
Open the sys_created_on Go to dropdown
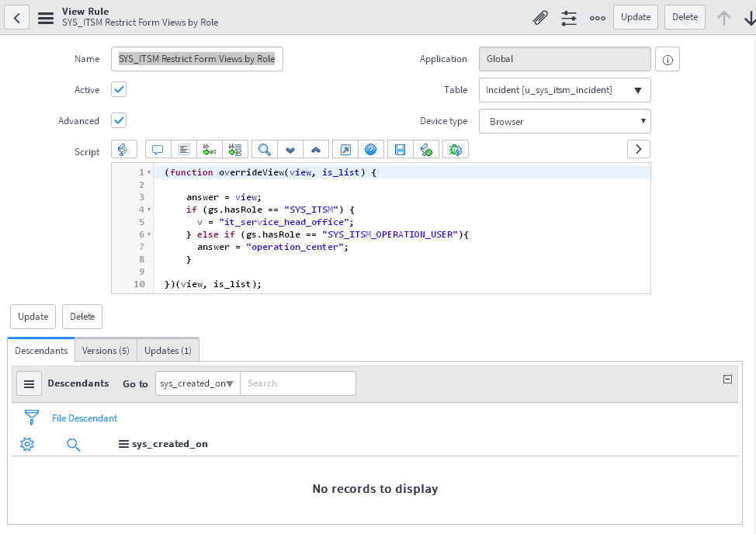[197, 383]
